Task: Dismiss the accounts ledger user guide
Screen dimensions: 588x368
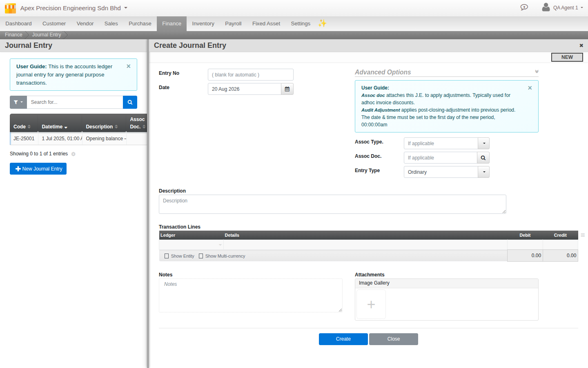Action: pos(129,66)
